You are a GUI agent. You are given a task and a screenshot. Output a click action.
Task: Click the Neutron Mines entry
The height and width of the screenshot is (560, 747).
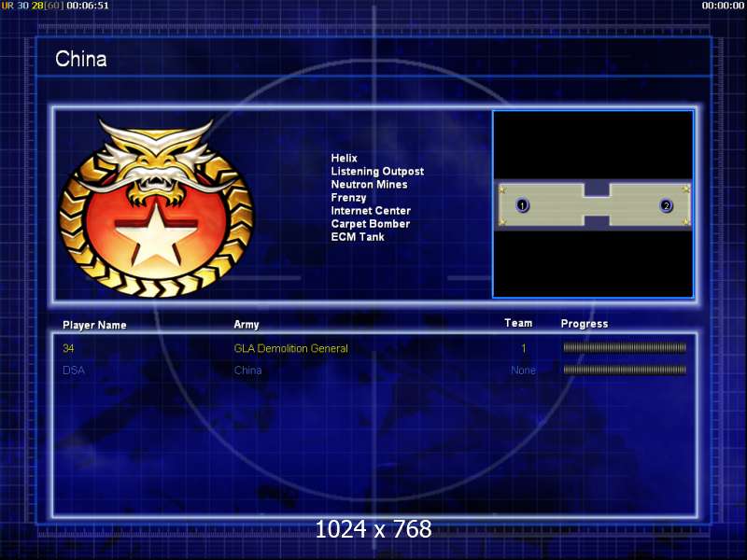point(369,184)
